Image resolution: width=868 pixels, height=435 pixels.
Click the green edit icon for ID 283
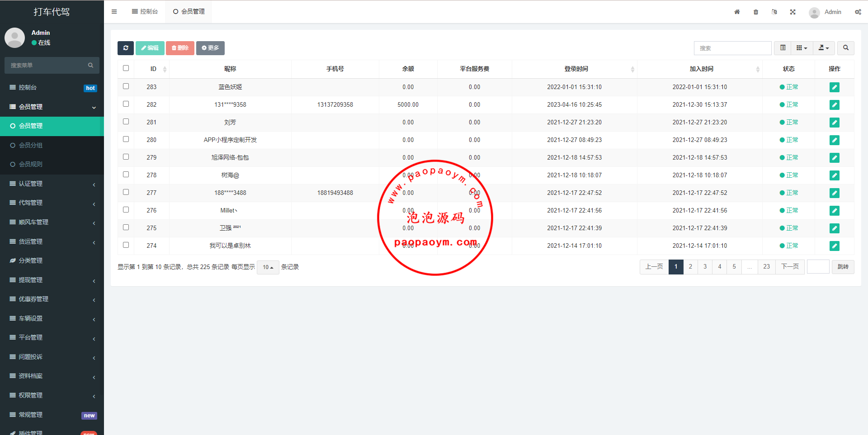(834, 87)
